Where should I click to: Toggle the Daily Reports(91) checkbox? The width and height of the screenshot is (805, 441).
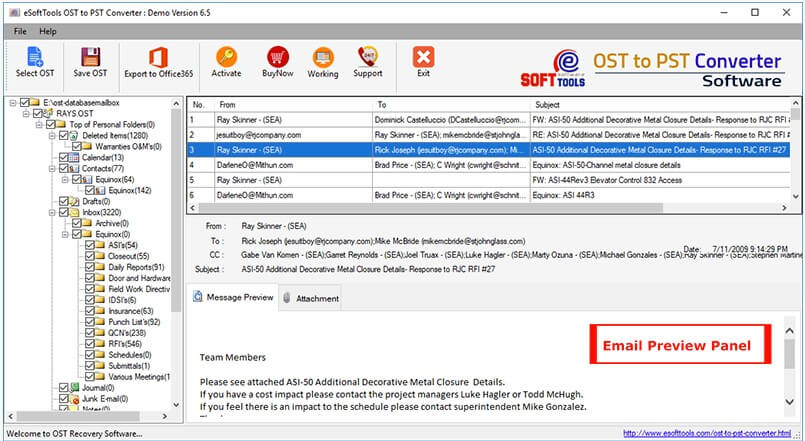(x=90, y=267)
